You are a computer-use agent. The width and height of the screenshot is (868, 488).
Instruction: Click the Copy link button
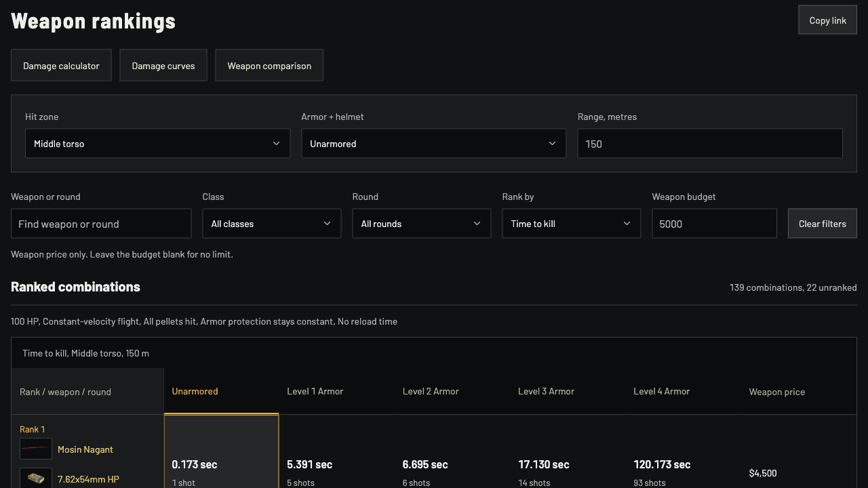[828, 20]
